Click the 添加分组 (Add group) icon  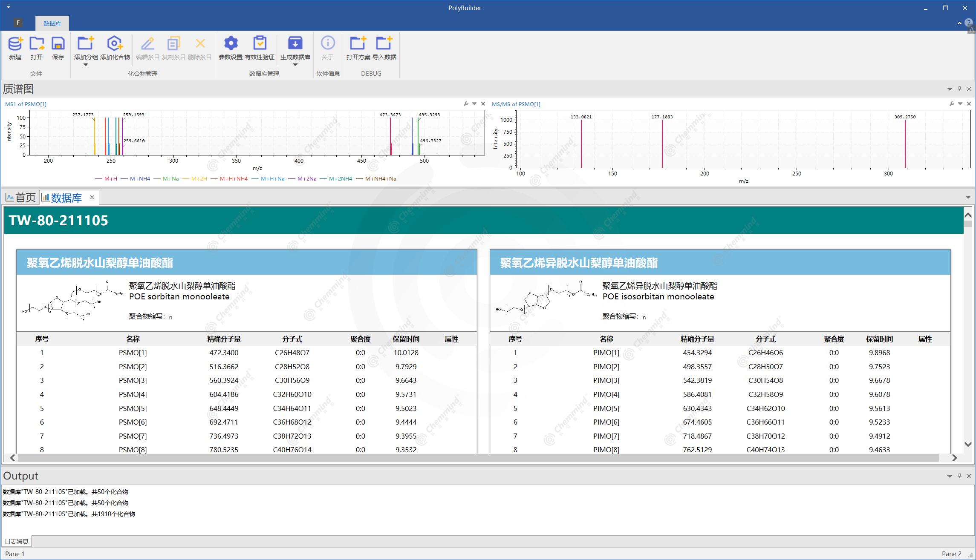point(86,43)
